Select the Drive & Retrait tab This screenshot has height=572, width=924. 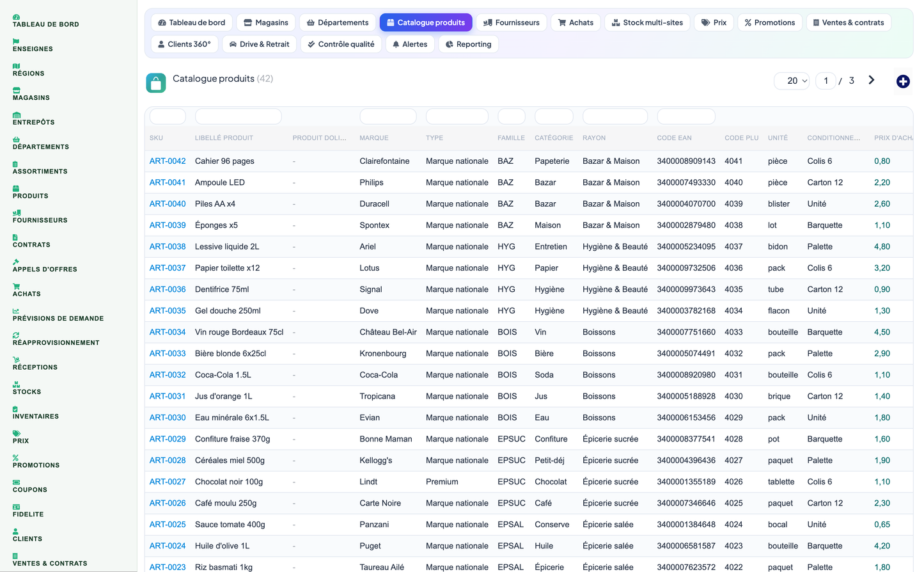tap(259, 44)
